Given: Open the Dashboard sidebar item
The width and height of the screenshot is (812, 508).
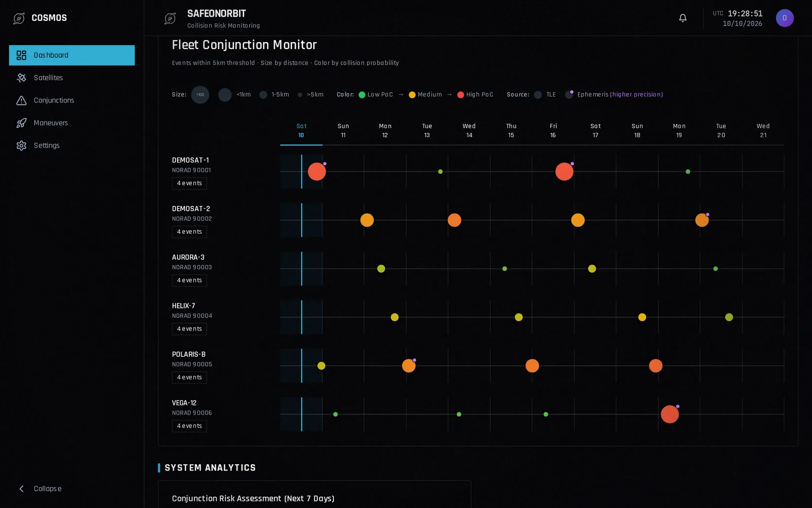Looking at the screenshot, I should coord(72,55).
